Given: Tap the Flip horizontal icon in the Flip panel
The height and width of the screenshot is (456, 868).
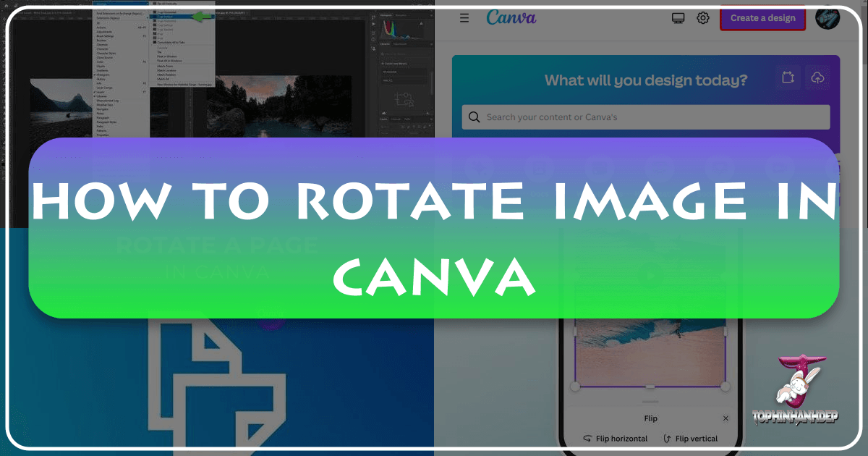Looking at the screenshot, I should click(x=587, y=438).
